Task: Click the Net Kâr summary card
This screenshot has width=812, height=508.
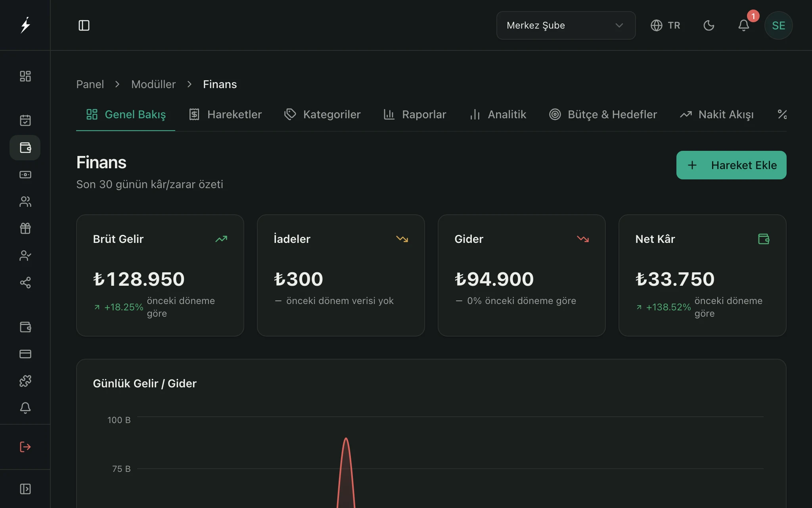Action: (x=703, y=275)
